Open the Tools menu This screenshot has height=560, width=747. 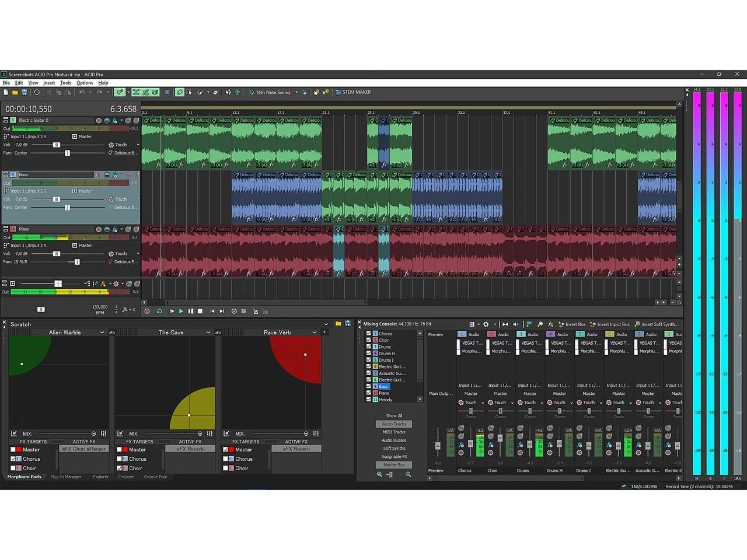[x=65, y=83]
